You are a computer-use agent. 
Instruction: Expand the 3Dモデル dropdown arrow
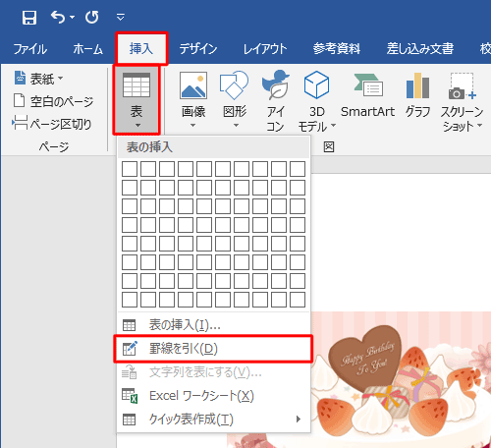[333, 125]
